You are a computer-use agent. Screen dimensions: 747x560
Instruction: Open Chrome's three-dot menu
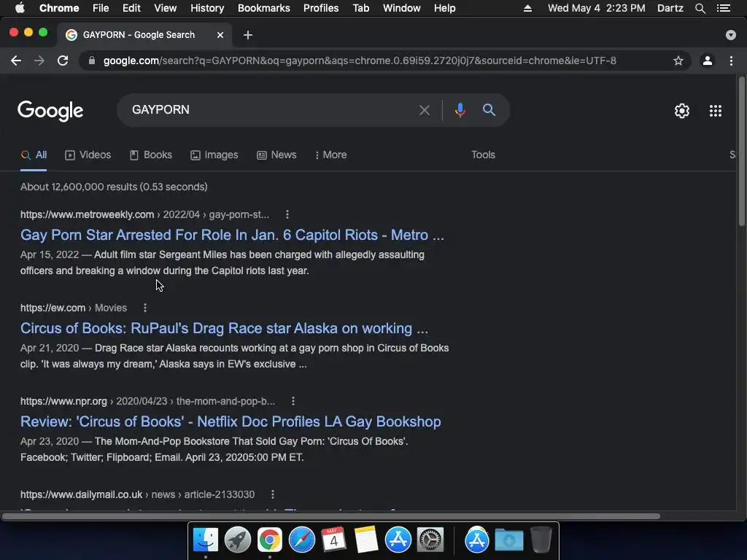(x=731, y=61)
